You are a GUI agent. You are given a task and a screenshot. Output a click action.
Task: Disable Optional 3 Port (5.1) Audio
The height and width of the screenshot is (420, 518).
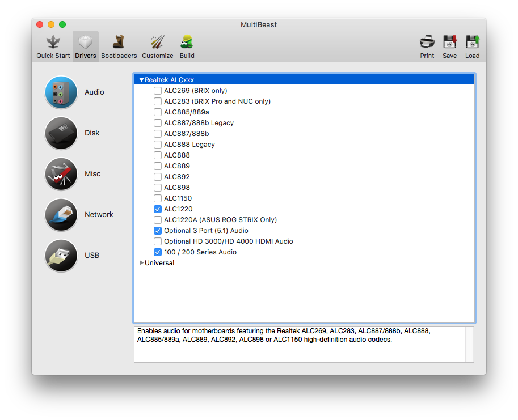[158, 231]
